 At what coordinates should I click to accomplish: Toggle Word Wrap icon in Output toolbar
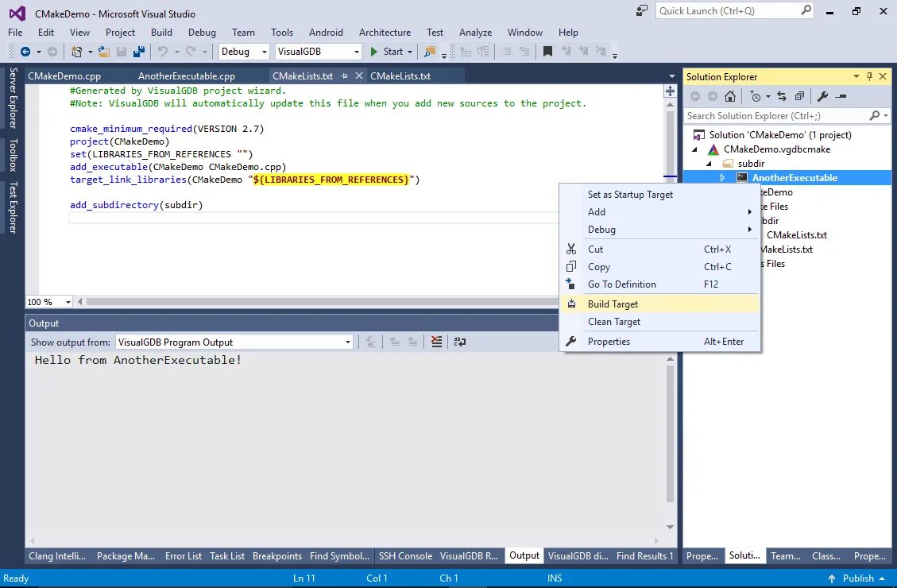pyautogui.click(x=459, y=342)
